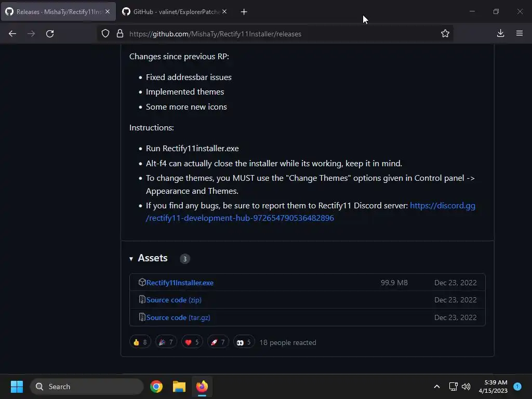Click the thumbs up reaction
The height and width of the screenshot is (399, 532).
coord(140,342)
